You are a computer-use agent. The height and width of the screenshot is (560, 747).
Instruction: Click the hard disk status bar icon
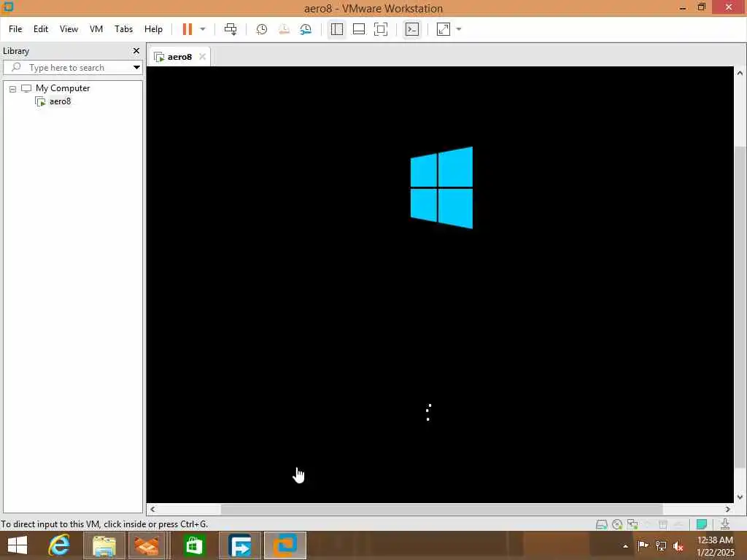click(x=602, y=524)
